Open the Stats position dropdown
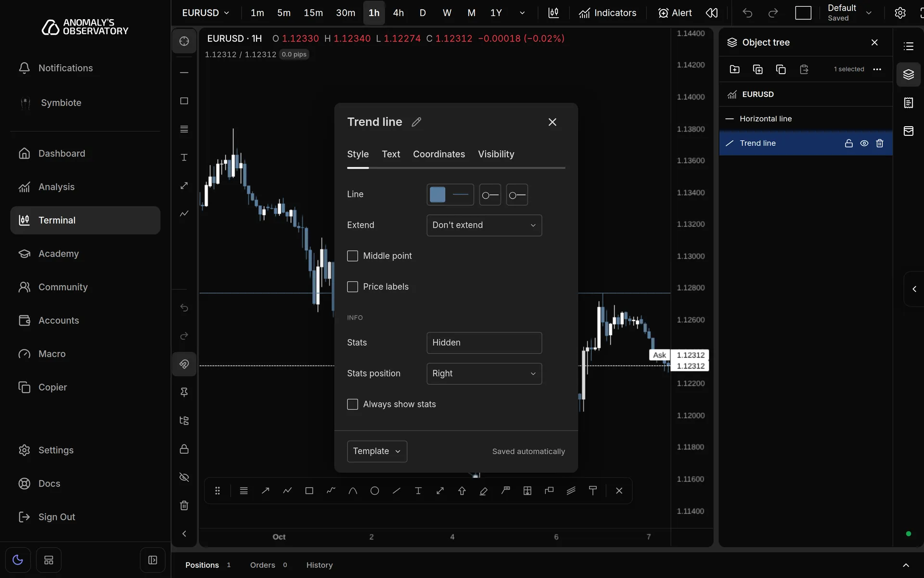 coord(484,374)
